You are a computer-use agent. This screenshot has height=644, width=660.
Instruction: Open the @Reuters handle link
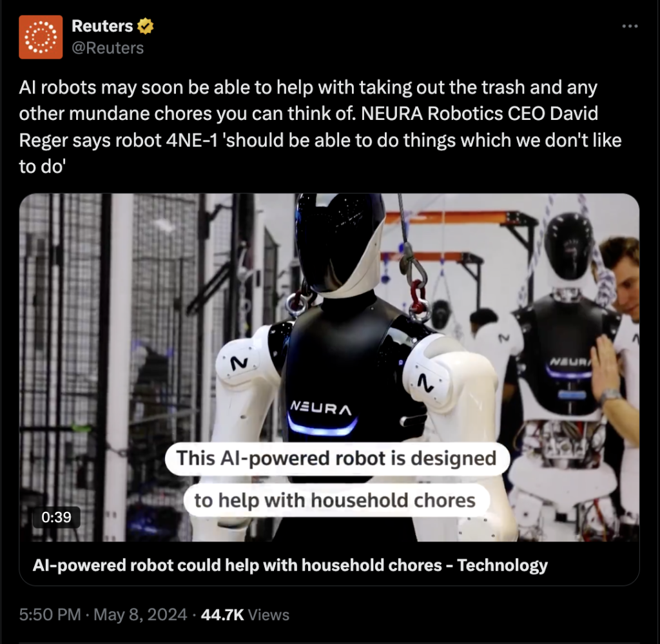[108, 48]
